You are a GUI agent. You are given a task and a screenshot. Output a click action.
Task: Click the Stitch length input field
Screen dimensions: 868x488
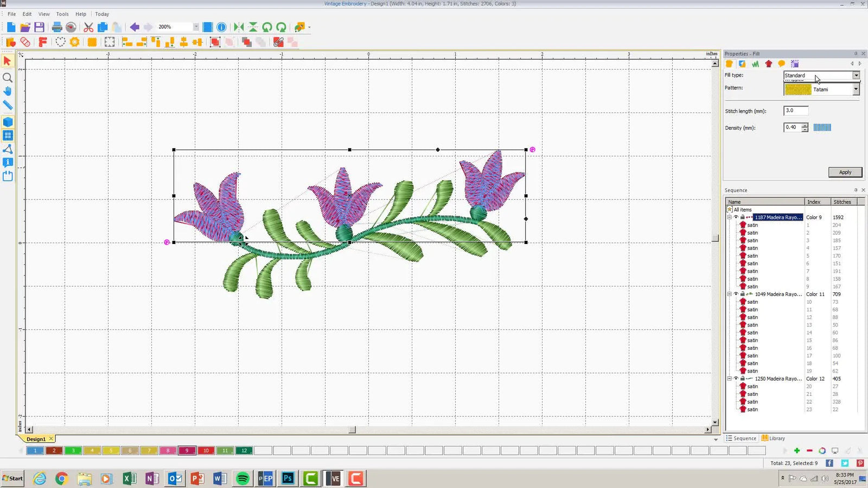[796, 111]
